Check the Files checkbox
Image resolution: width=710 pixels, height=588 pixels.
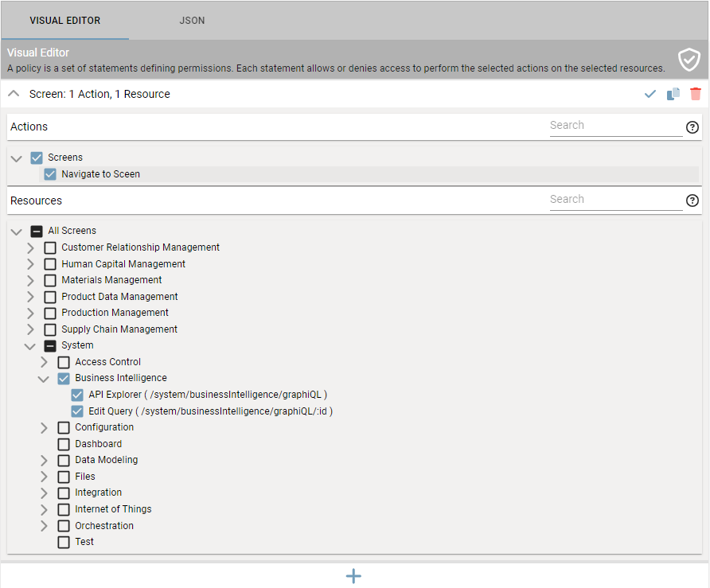(64, 477)
